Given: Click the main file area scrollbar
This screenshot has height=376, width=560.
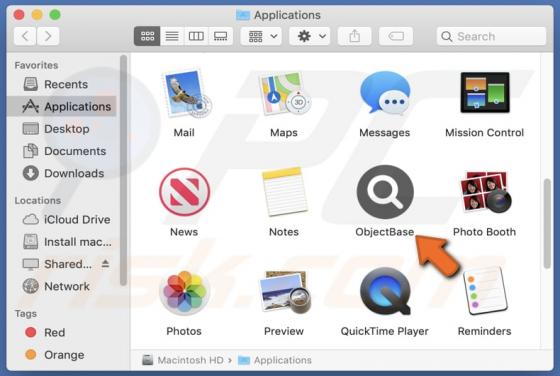Looking at the screenshot, I should coord(547,224).
